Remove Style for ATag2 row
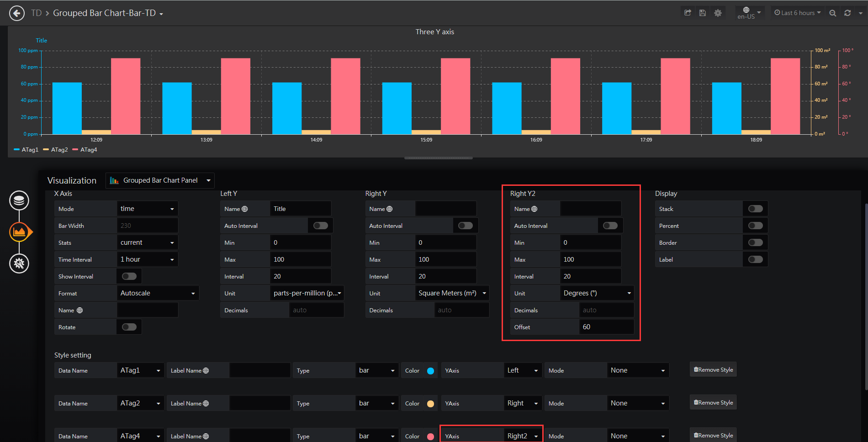The image size is (868, 442). click(x=713, y=403)
